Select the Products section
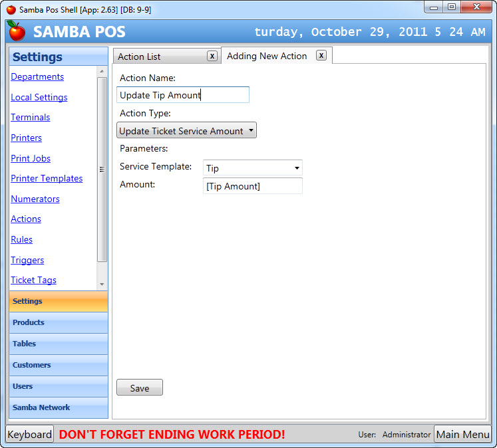 click(x=59, y=322)
